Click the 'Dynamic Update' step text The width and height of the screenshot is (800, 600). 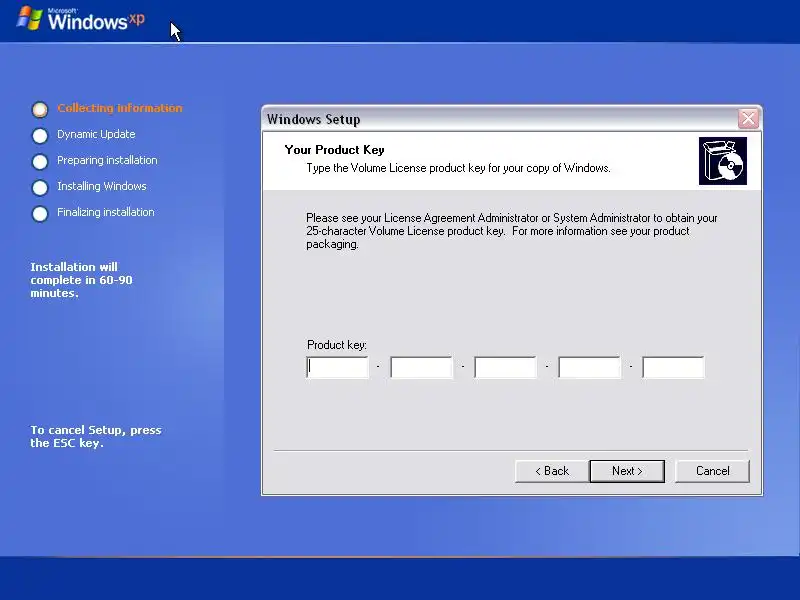(x=96, y=134)
